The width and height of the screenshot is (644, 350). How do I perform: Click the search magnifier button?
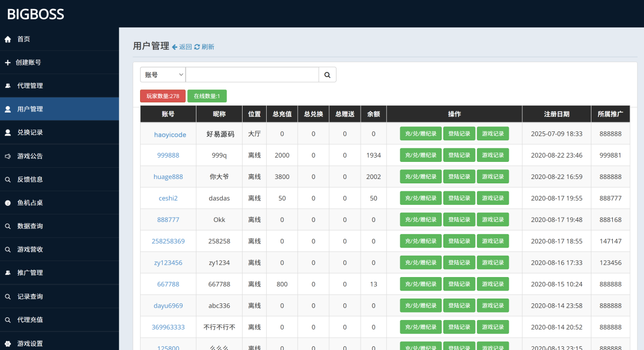click(327, 75)
